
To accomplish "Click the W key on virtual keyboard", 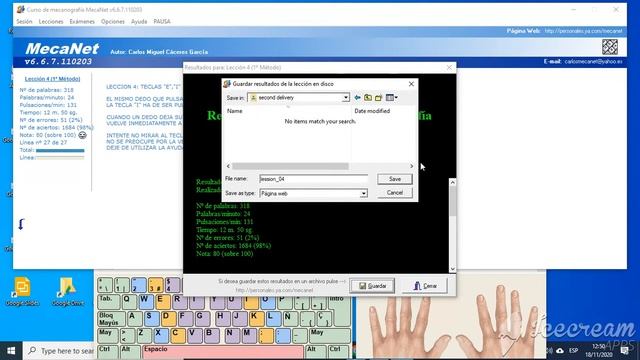I will (x=146, y=302).
